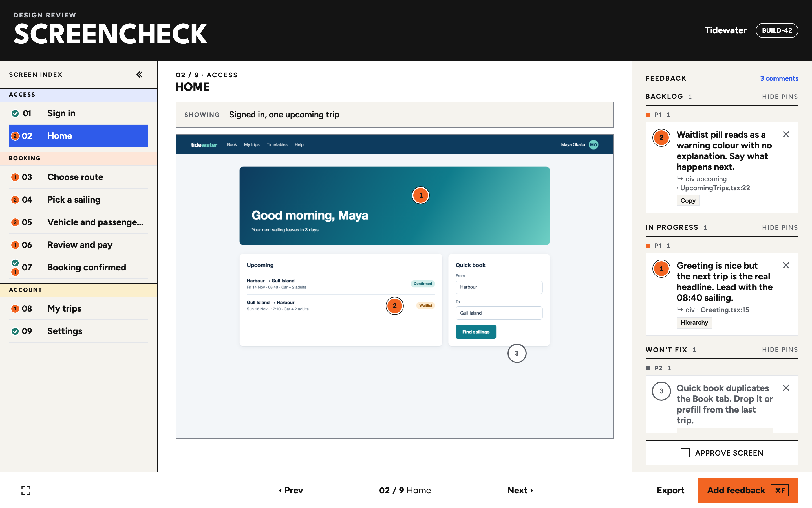Click Timetables in the mockup navigation
812x508 pixels.
277,145
